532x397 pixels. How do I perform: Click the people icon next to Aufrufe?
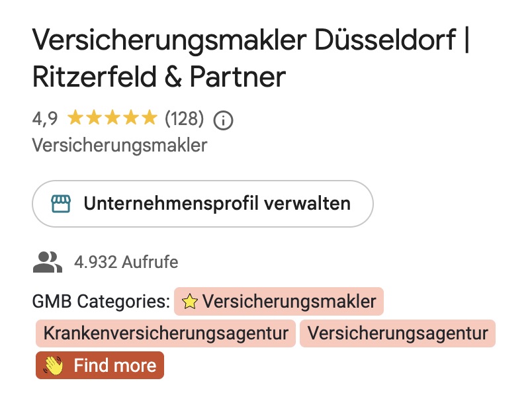click(48, 262)
